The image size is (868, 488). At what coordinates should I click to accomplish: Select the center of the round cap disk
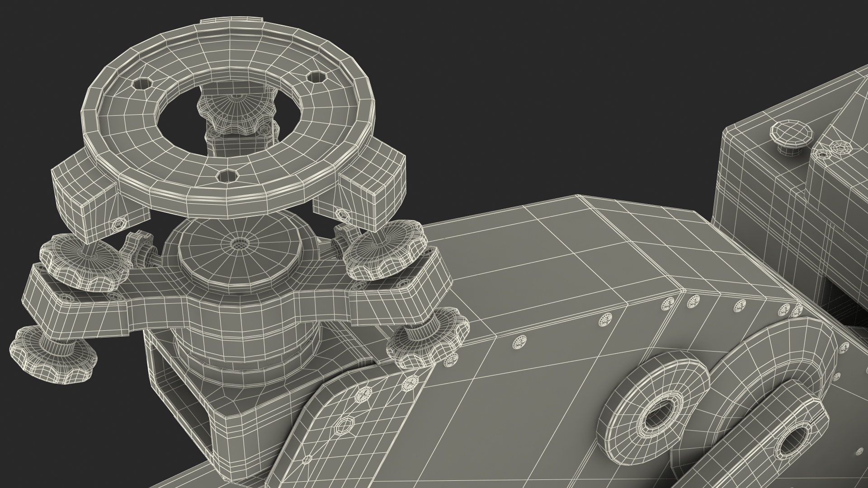[x=240, y=244]
